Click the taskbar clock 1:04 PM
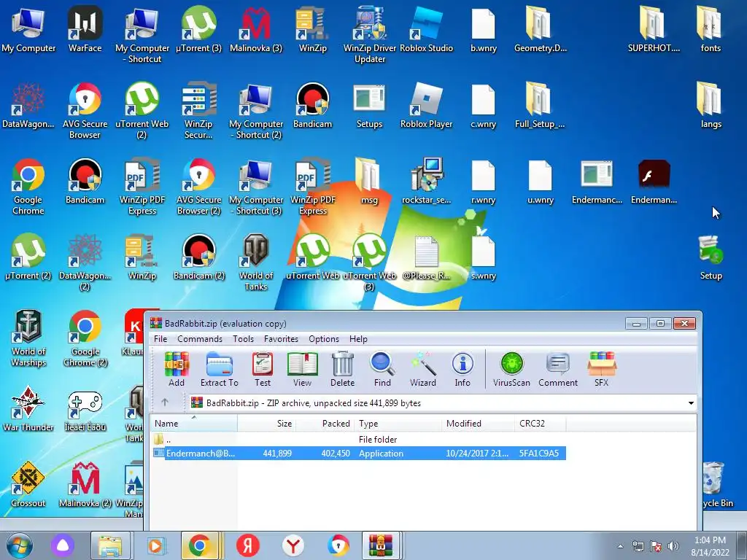747x560 pixels. [710, 546]
